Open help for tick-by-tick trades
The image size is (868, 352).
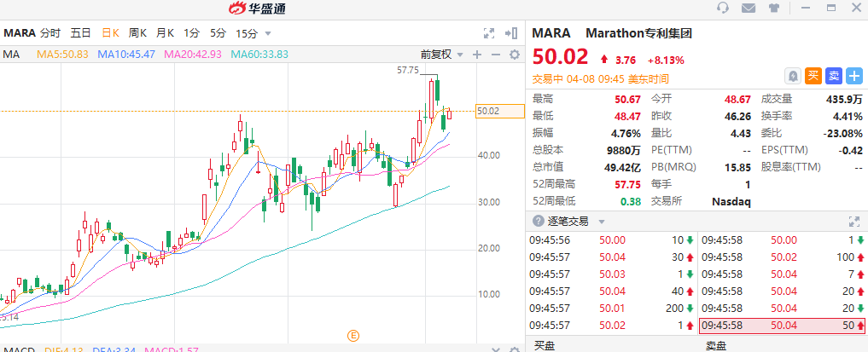point(538,221)
